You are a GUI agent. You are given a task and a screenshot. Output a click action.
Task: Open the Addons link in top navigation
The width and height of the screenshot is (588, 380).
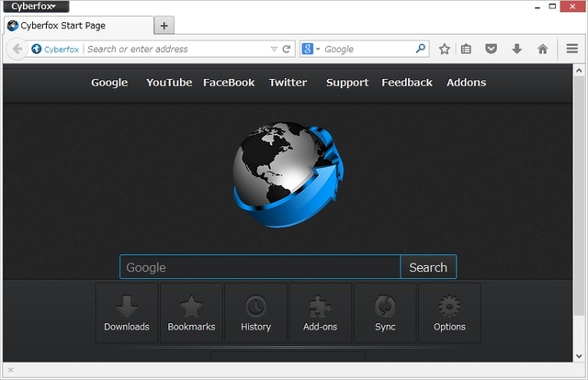point(466,83)
